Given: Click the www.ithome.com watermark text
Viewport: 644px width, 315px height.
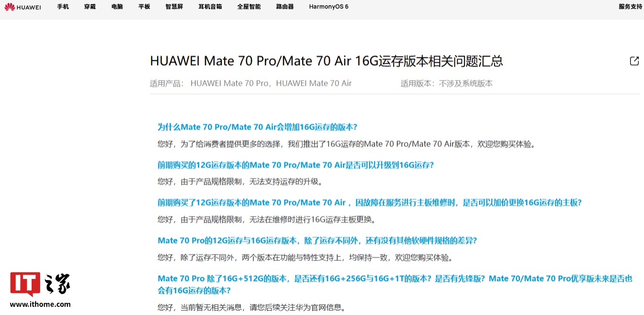Looking at the screenshot, I should (40, 304).
